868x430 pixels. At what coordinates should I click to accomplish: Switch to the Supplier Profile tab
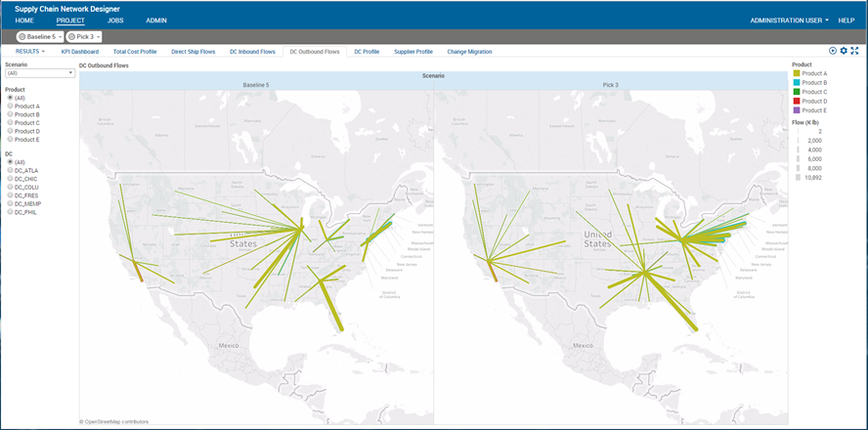(412, 52)
